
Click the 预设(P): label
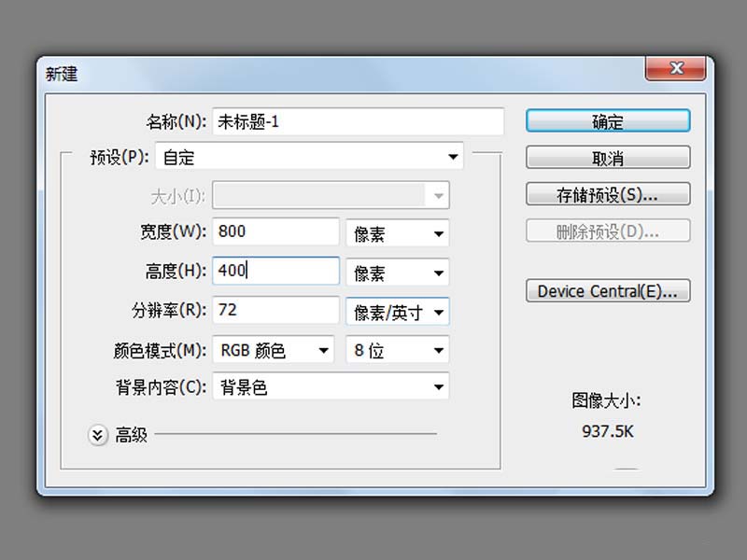click(120, 157)
